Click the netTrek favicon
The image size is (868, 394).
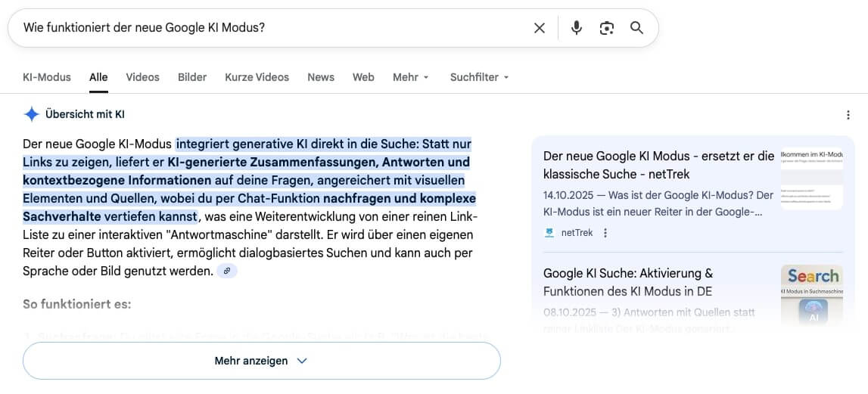point(549,233)
